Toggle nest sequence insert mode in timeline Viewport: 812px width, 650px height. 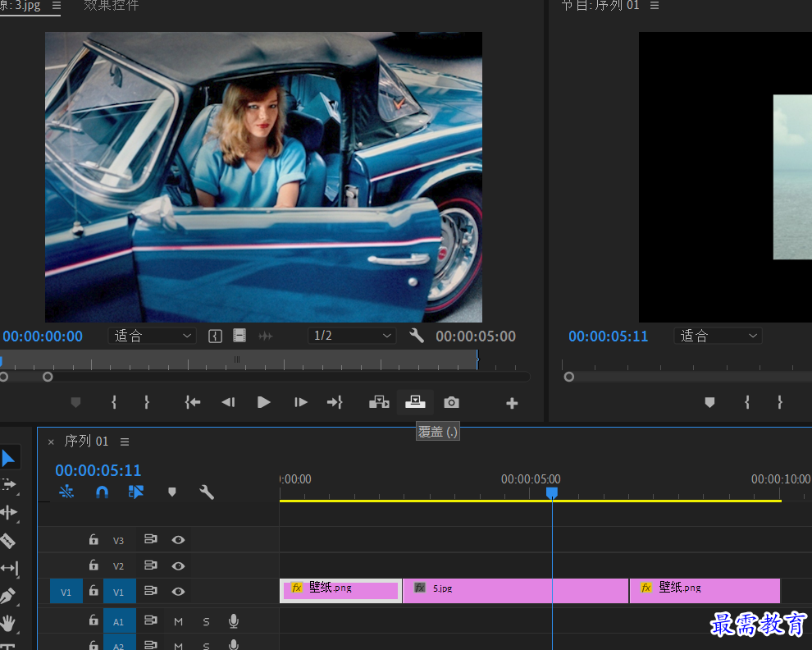tap(66, 492)
